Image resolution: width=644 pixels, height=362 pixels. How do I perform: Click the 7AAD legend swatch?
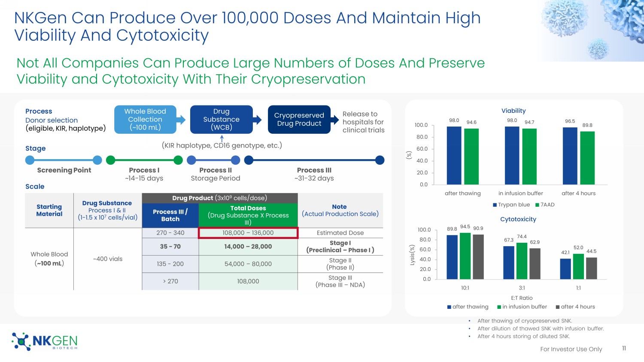tap(537, 205)
